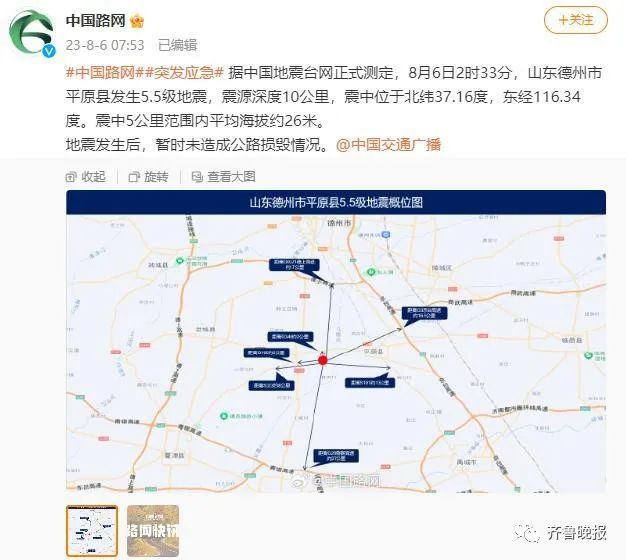This screenshot has width=626, height=560.
Task: Collapse the image with 收起
Action: 86,176
